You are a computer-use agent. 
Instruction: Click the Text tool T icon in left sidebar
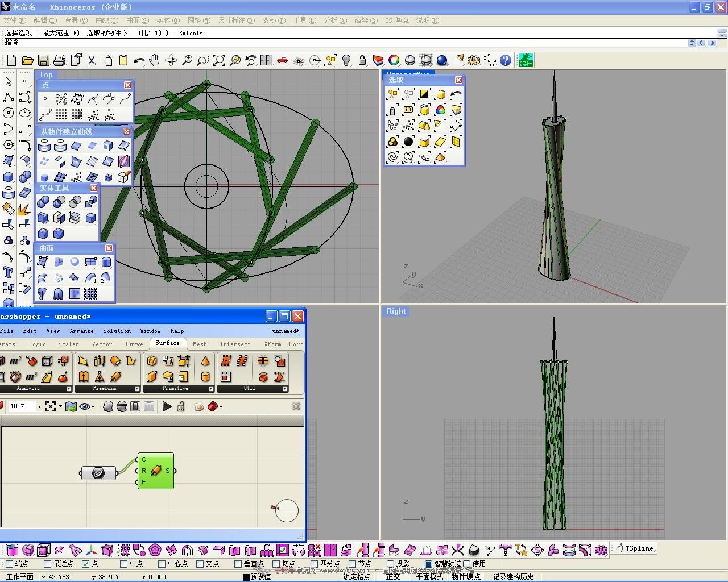coord(9,272)
